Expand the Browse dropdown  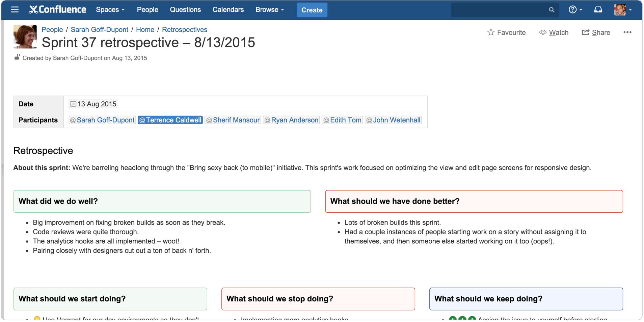[x=269, y=10]
